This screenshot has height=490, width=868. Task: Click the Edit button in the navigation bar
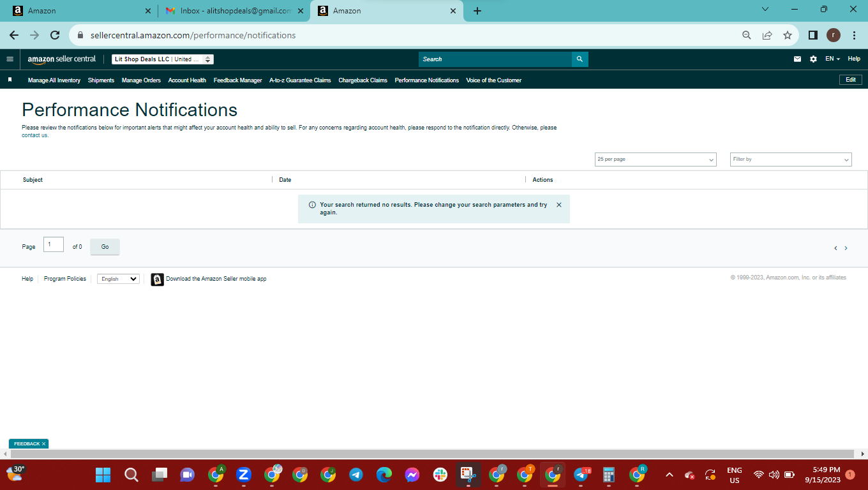pyautogui.click(x=851, y=80)
